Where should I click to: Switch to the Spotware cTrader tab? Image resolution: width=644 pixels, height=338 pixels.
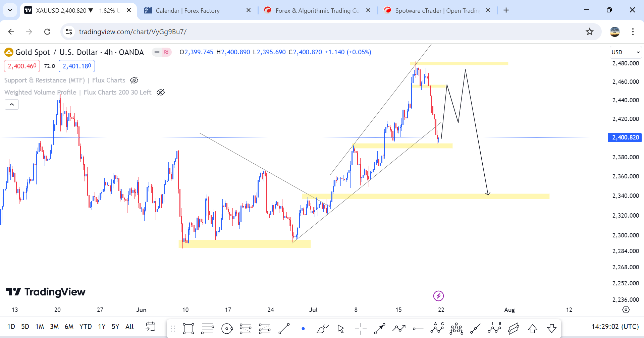(436, 11)
